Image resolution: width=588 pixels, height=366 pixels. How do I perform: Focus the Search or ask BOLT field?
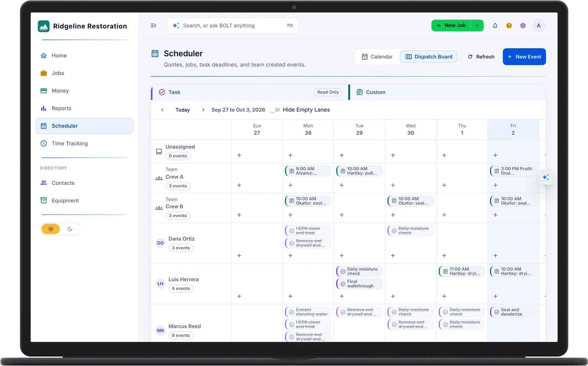[233, 25]
